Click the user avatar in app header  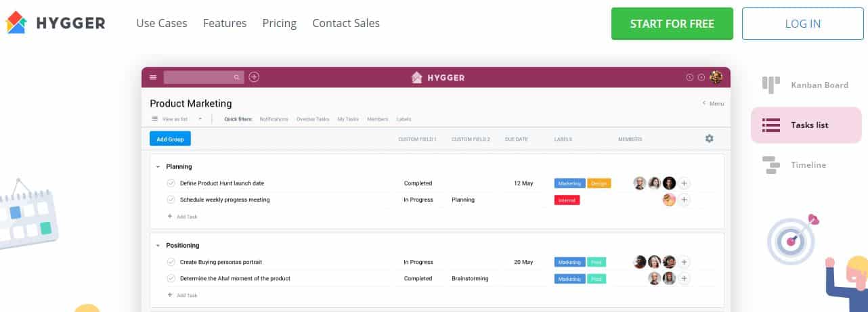click(x=716, y=77)
